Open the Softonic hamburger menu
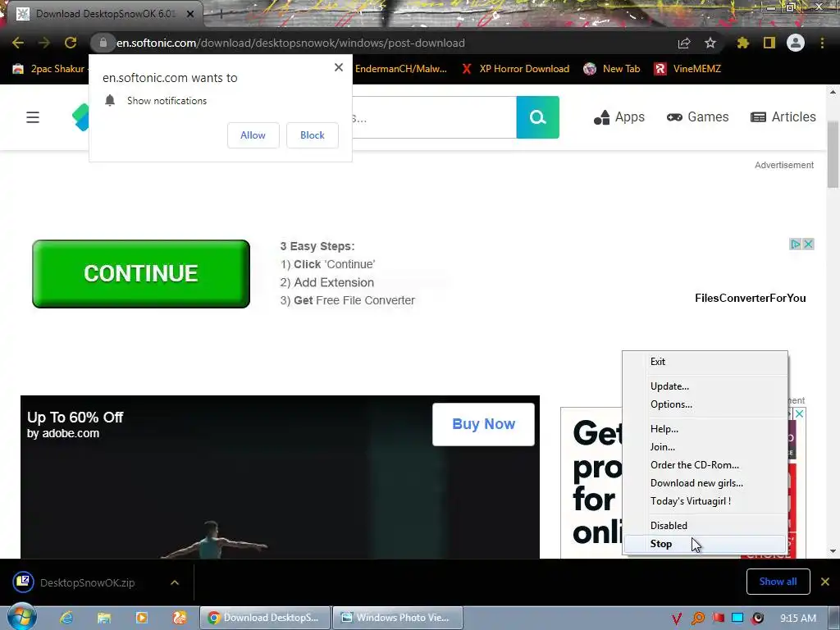Screen dimensions: 840x630 [x=33, y=117]
